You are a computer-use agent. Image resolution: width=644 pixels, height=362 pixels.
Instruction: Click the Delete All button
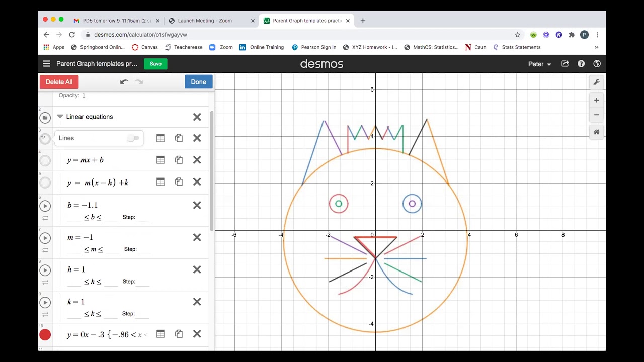59,82
